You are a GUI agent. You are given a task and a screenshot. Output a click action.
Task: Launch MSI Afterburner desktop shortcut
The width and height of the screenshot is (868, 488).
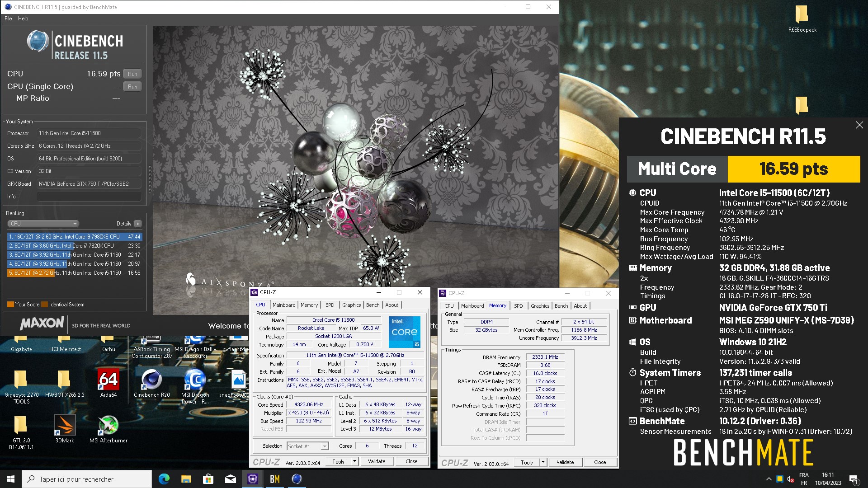[108, 429]
